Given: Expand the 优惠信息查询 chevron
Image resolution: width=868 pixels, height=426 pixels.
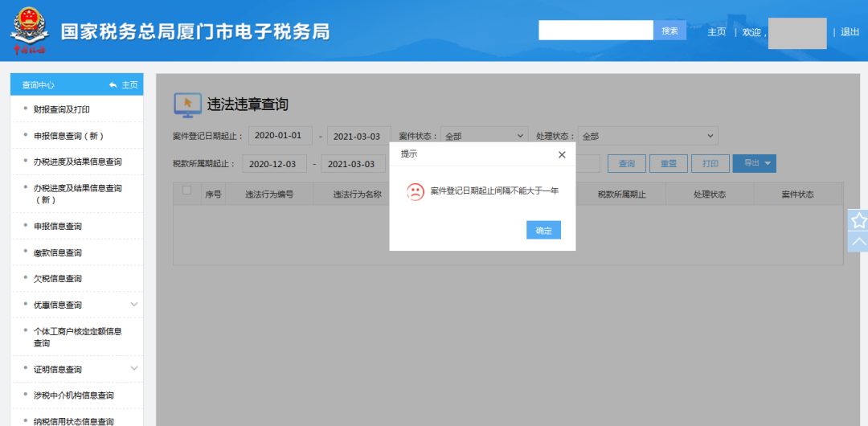Looking at the screenshot, I should click(x=134, y=304).
